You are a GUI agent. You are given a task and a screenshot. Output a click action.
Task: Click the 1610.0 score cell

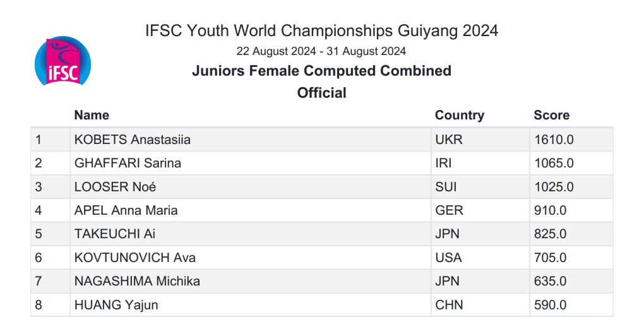[x=571, y=140]
